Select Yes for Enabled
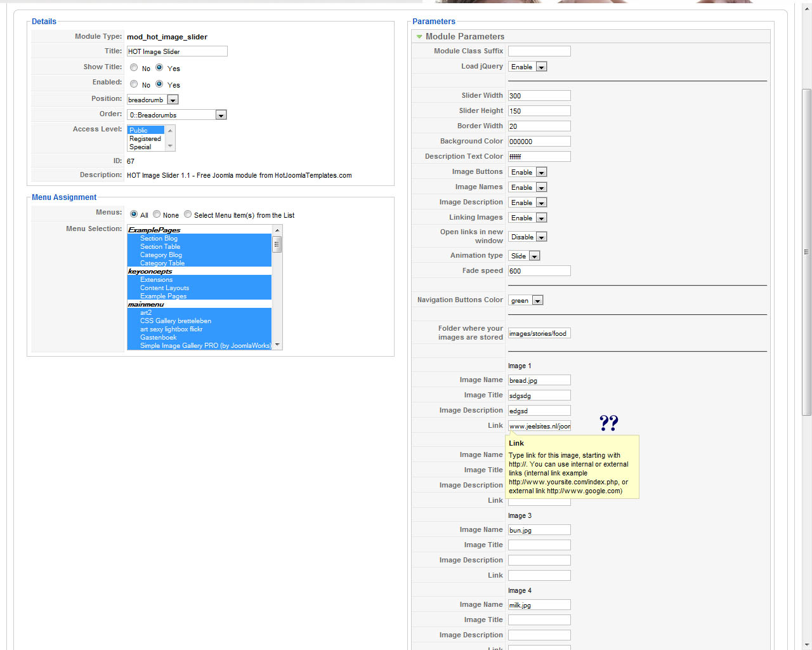The height and width of the screenshot is (650, 812). tap(159, 84)
